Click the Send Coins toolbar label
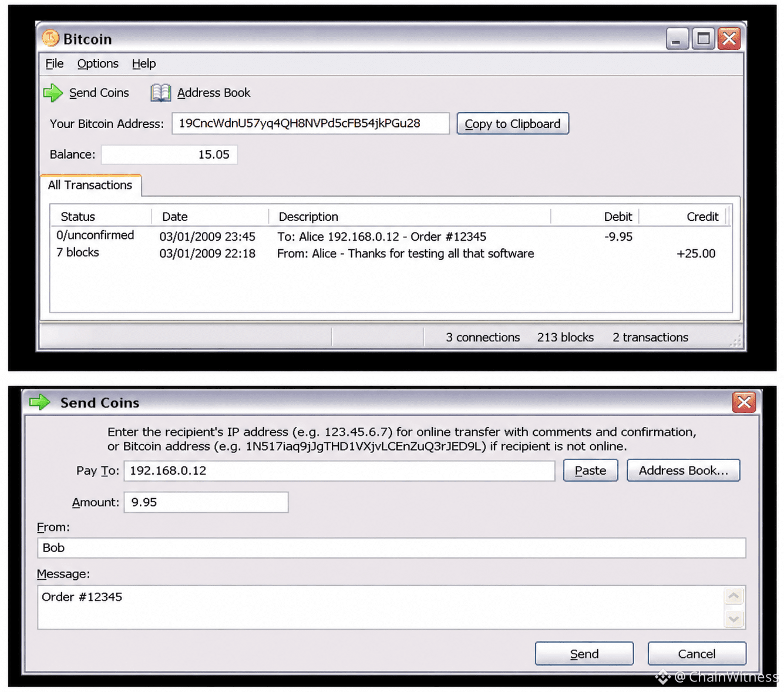The width and height of the screenshot is (784, 692). point(99,93)
